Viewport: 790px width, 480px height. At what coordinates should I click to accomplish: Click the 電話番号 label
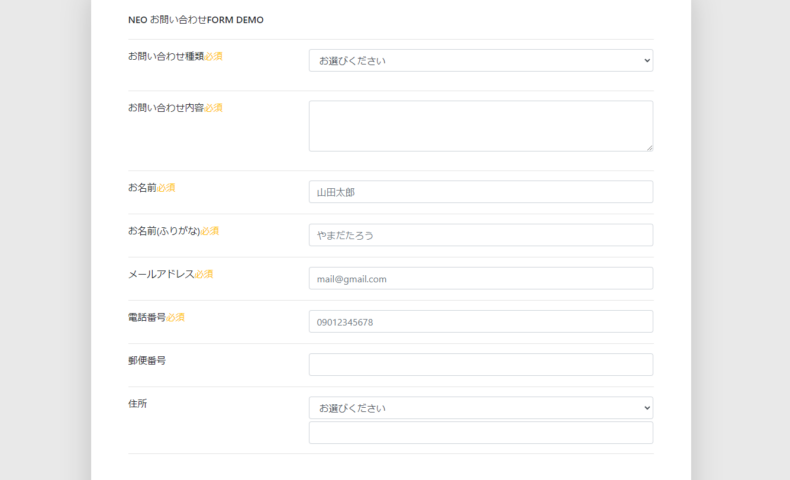(147, 317)
